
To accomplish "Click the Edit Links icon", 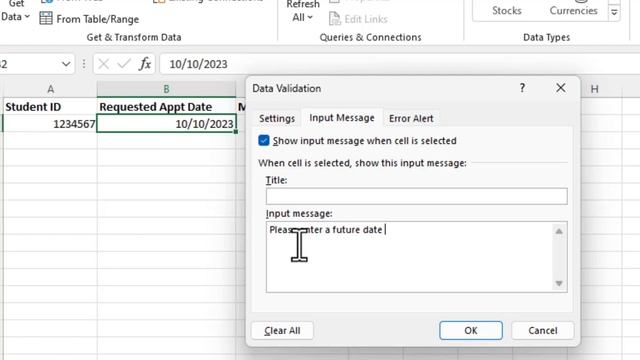I will [x=334, y=19].
